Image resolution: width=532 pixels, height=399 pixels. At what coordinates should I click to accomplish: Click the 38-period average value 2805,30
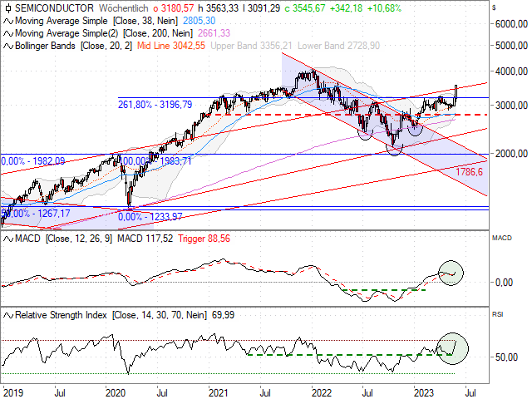(x=199, y=21)
